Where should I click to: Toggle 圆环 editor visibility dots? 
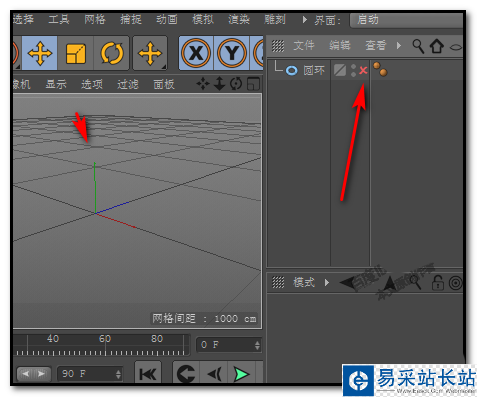pyautogui.click(x=353, y=70)
